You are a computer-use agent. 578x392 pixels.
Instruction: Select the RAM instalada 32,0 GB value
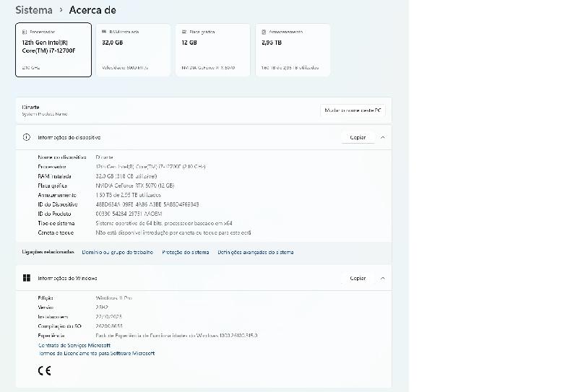(126, 176)
